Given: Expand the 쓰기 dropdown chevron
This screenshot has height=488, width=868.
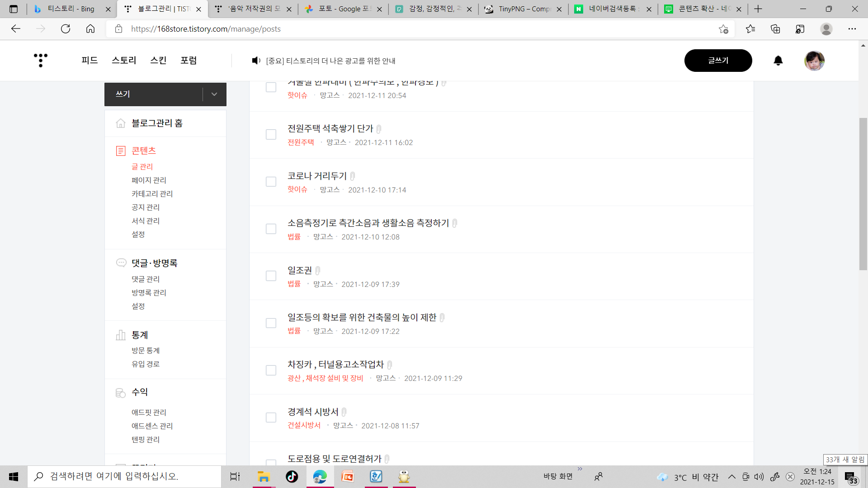Looking at the screenshot, I should pos(213,94).
